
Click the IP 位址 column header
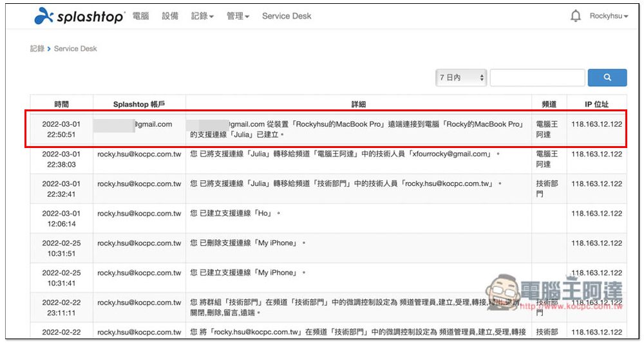pyautogui.click(x=596, y=104)
